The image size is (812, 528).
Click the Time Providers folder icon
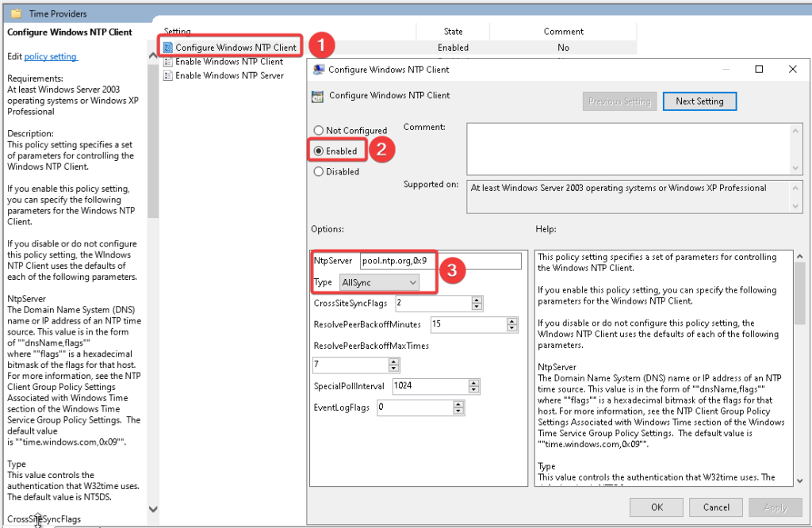coord(16,13)
